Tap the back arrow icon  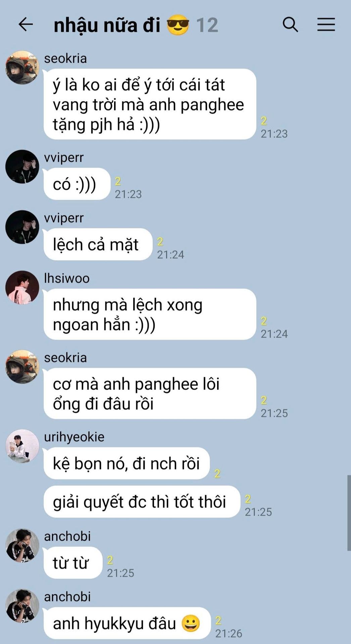click(26, 24)
